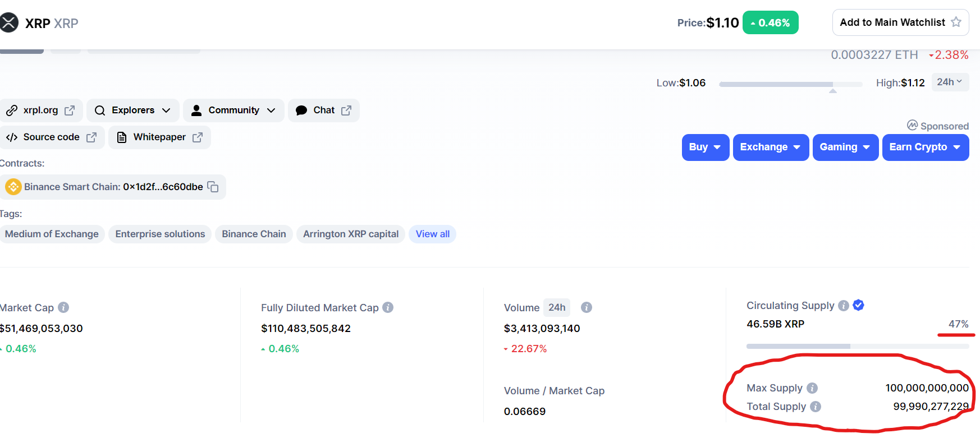Click the link icon beside xrpl.org
The width and height of the screenshot is (980, 438).
[12, 110]
